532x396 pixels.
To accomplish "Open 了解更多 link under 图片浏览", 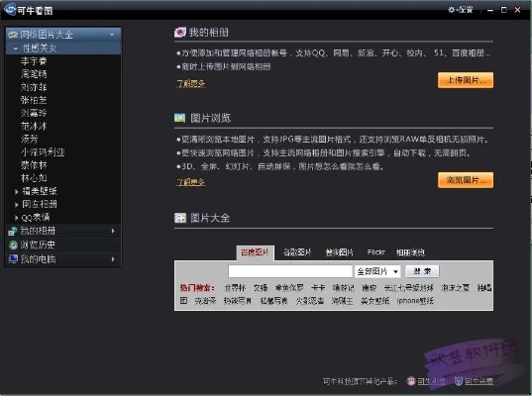I will coord(190,182).
